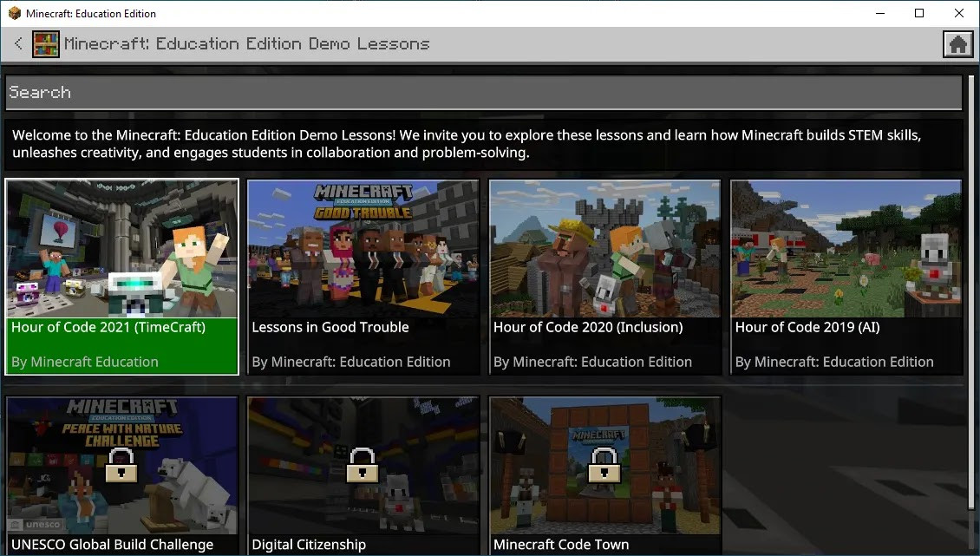Click the padlock on Digital Citizenship
The image size is (980, 556).
click(x=363, y=464)
